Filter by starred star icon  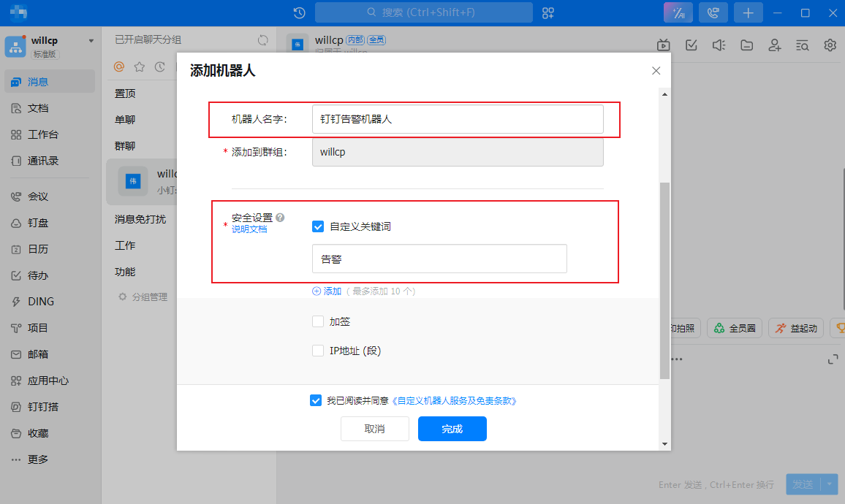140,66
